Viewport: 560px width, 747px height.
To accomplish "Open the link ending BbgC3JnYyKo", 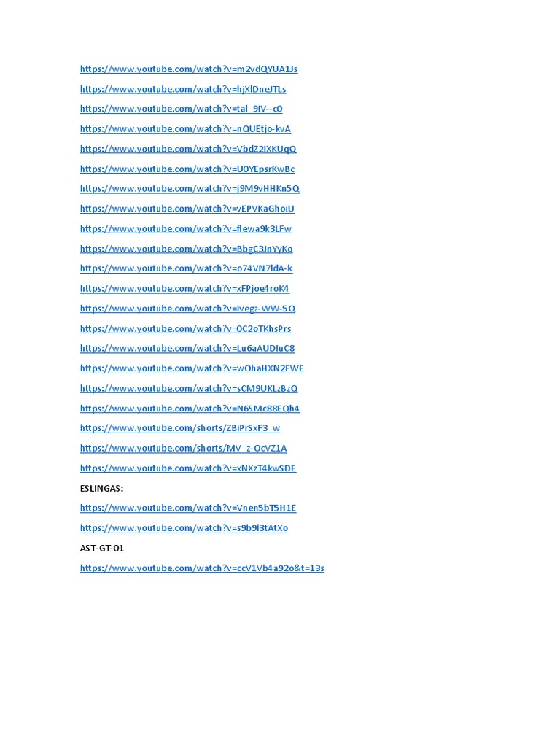I will (187, 249).
